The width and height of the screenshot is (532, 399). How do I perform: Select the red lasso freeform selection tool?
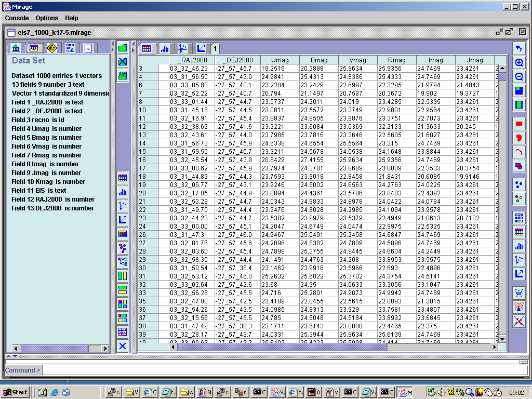(x=518, y=138)
